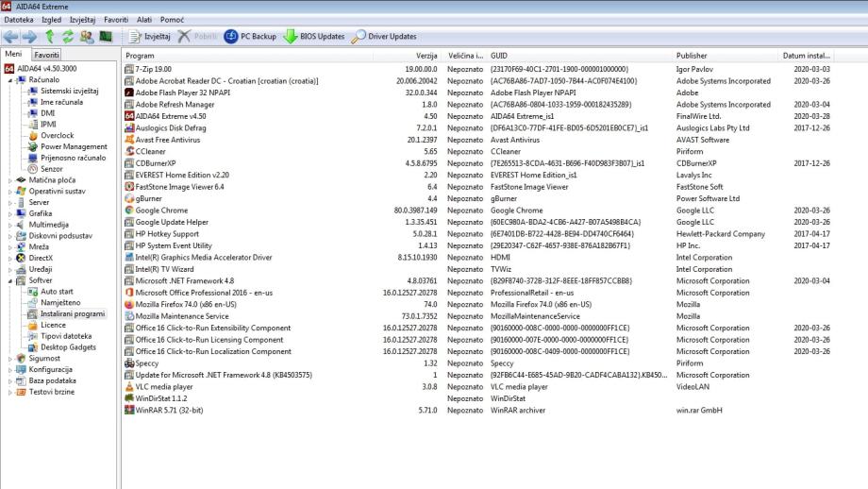Expand the Multimedija tree node
868x489 pixels.
[x=10, y=225]
